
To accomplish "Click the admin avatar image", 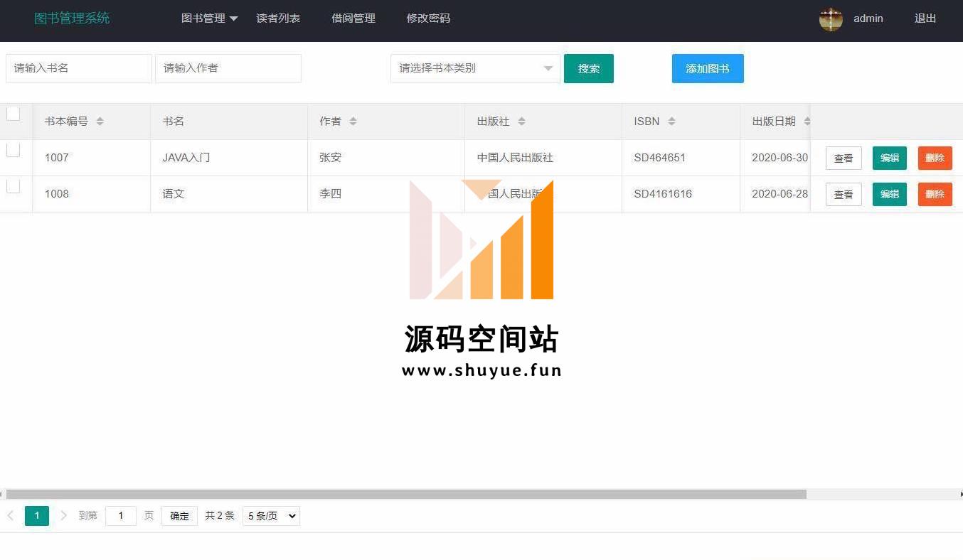I will 831,19.
